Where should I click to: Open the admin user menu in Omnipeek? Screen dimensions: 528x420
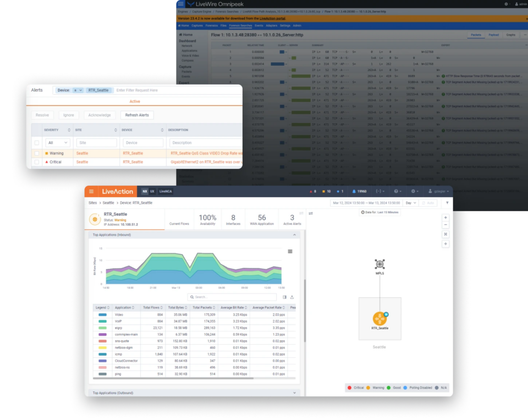521,4
